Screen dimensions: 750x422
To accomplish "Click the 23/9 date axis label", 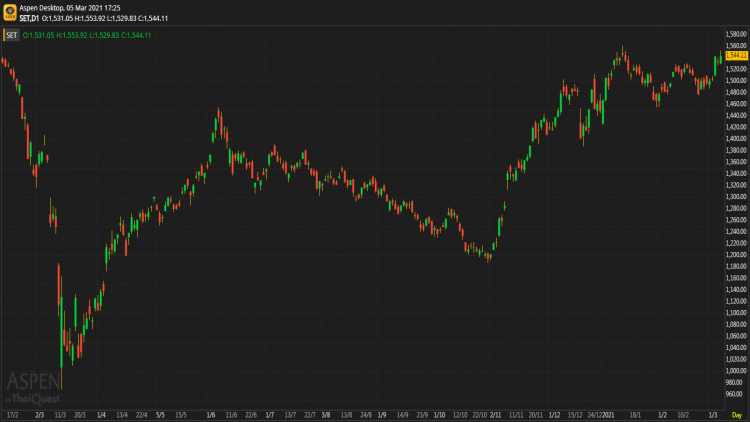I will [422, 415].
